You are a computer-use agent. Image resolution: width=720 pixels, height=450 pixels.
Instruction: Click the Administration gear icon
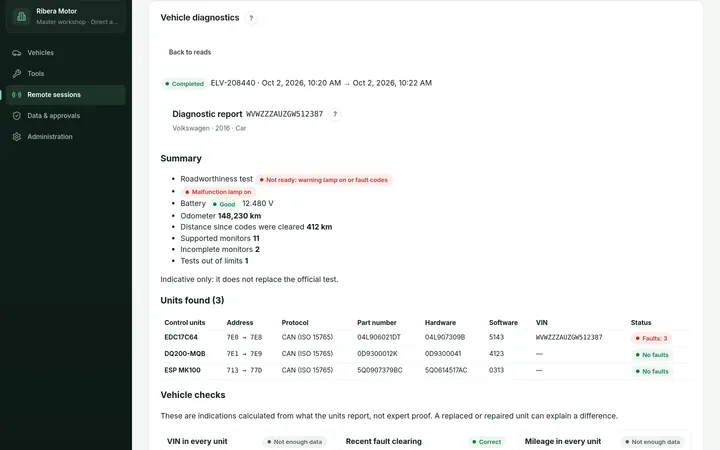17,137
